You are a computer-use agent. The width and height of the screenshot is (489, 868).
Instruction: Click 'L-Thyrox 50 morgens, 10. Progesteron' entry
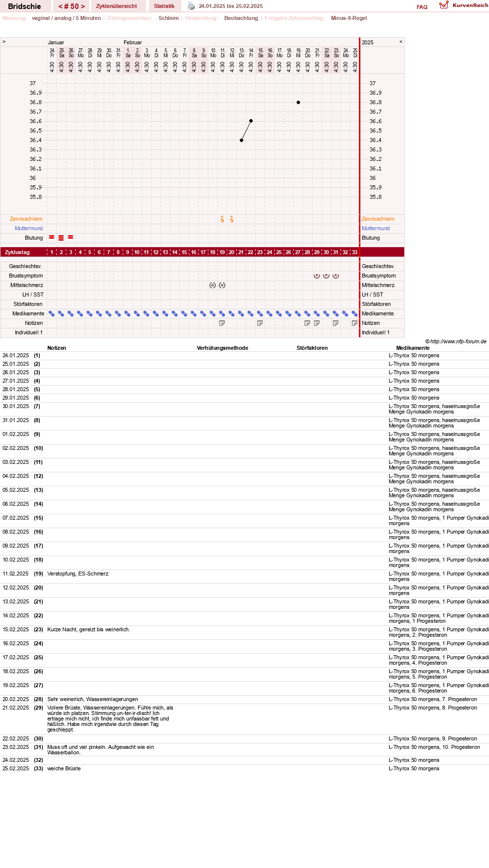click(x=434, y=747)
